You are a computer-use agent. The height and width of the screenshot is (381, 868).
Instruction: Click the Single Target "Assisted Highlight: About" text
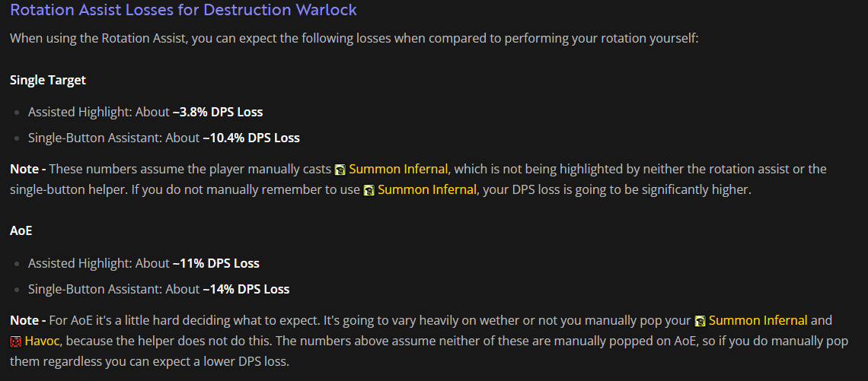click(x=99, y=112)
